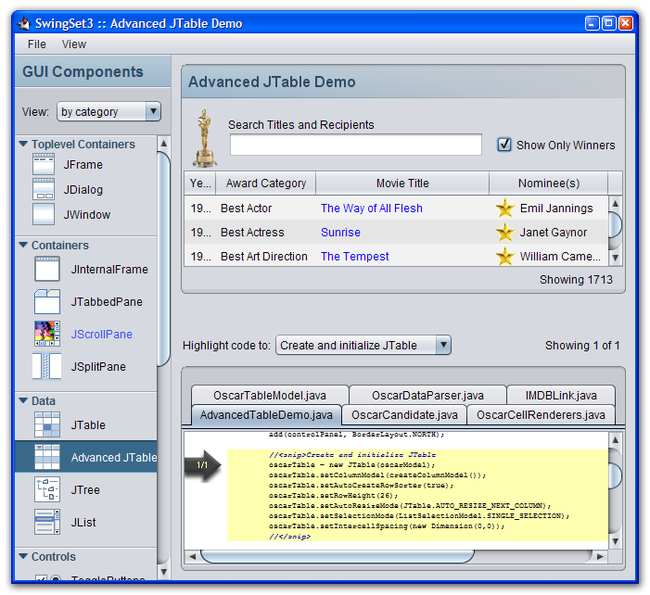Select the Best Actress table cell
Screen dimensions: 650x595
(x=266, y=232)
